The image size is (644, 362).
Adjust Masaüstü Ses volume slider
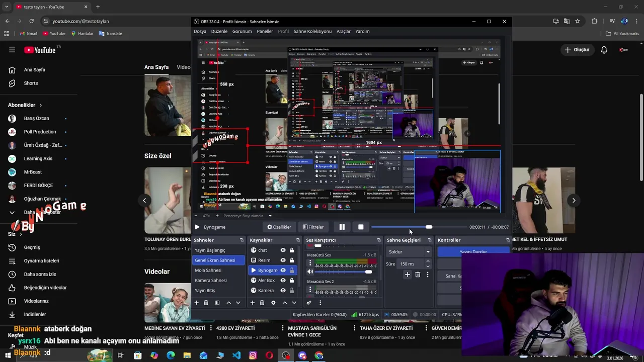coord(343,271)
